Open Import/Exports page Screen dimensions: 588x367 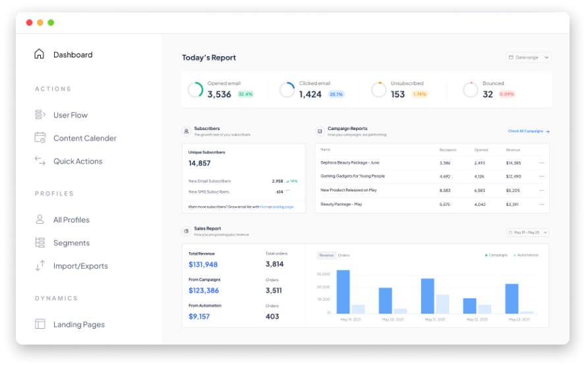tap(80, 266)
